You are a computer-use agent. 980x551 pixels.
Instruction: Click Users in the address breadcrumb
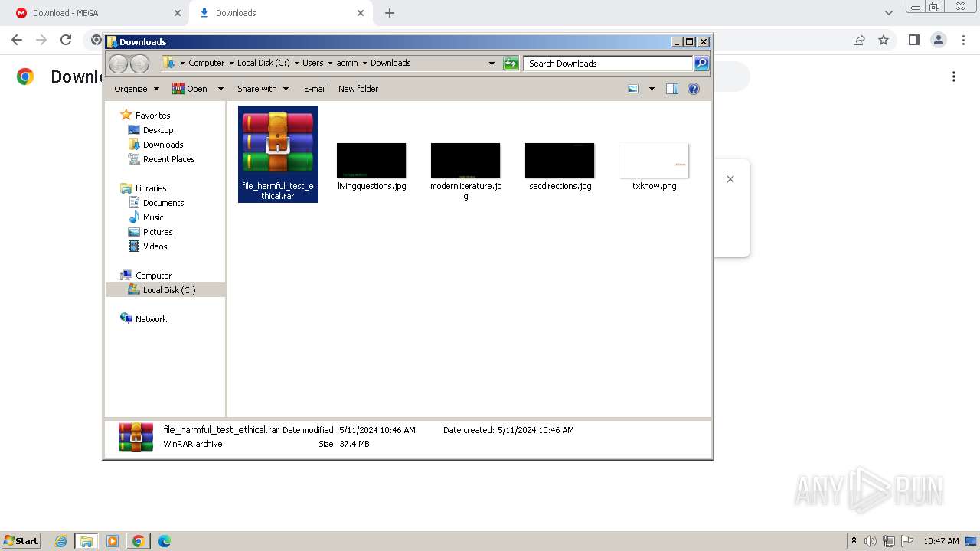312,63
